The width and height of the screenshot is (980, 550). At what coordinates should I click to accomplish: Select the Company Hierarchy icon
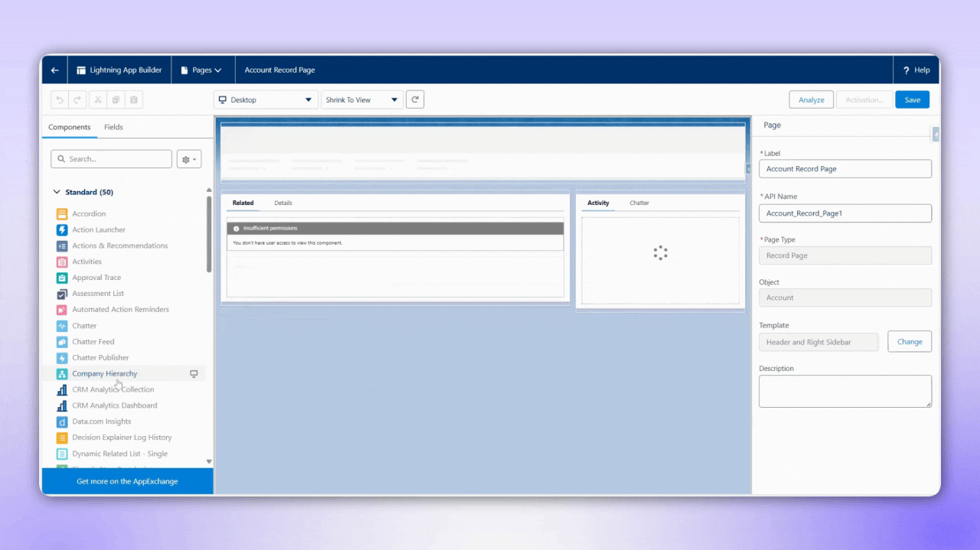(x=62, y=374)
